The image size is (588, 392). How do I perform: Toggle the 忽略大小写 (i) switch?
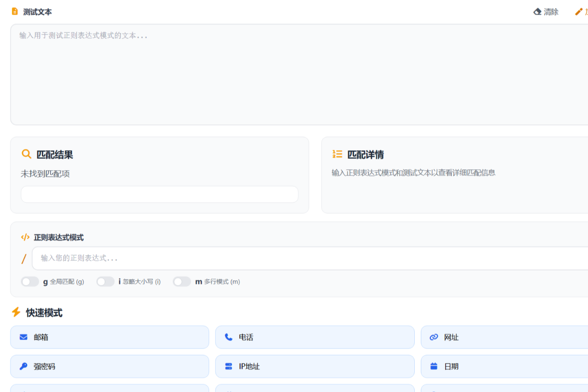[105, 281]
